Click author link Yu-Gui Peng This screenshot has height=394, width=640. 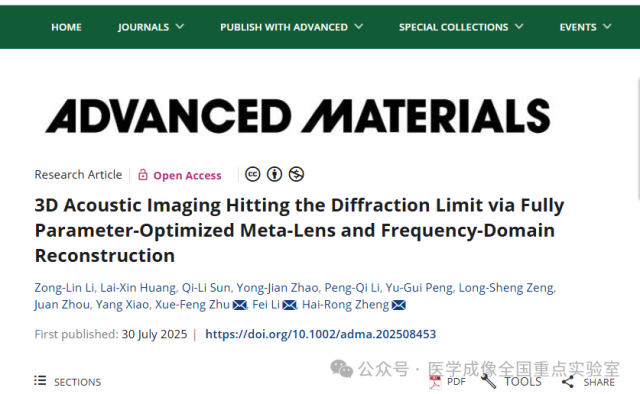419,288
